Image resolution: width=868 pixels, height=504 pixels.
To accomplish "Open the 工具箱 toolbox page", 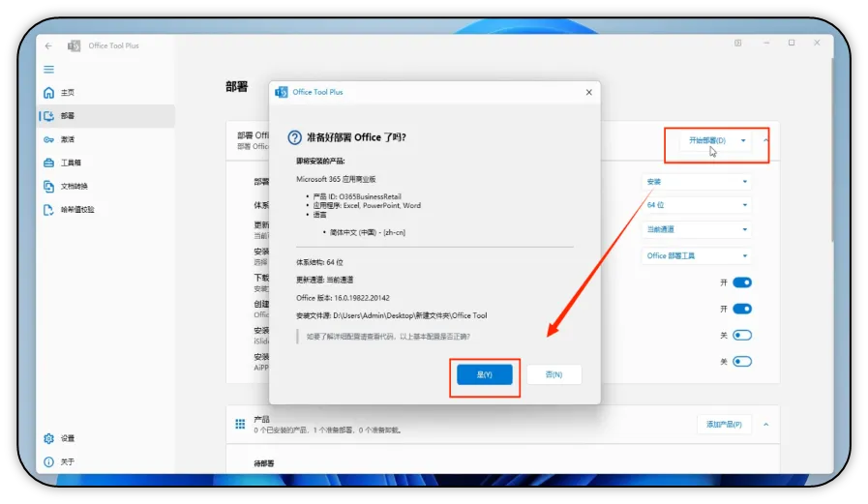I will [x=105, y=163].
